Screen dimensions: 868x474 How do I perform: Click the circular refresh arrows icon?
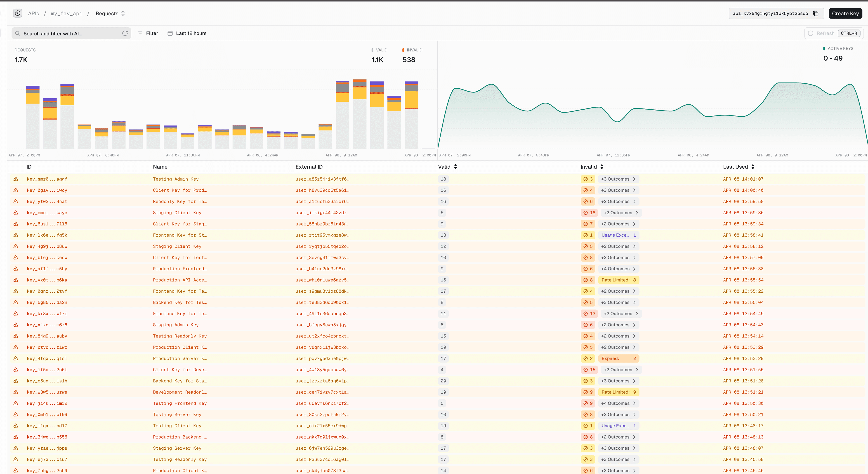coord(811,33)
